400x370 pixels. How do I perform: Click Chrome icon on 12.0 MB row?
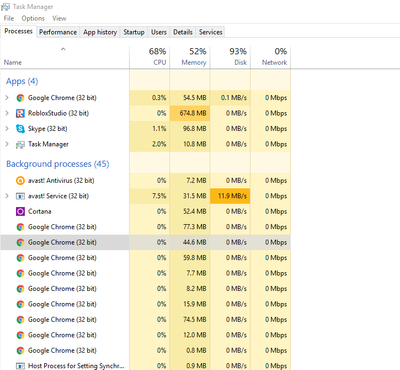20,335
